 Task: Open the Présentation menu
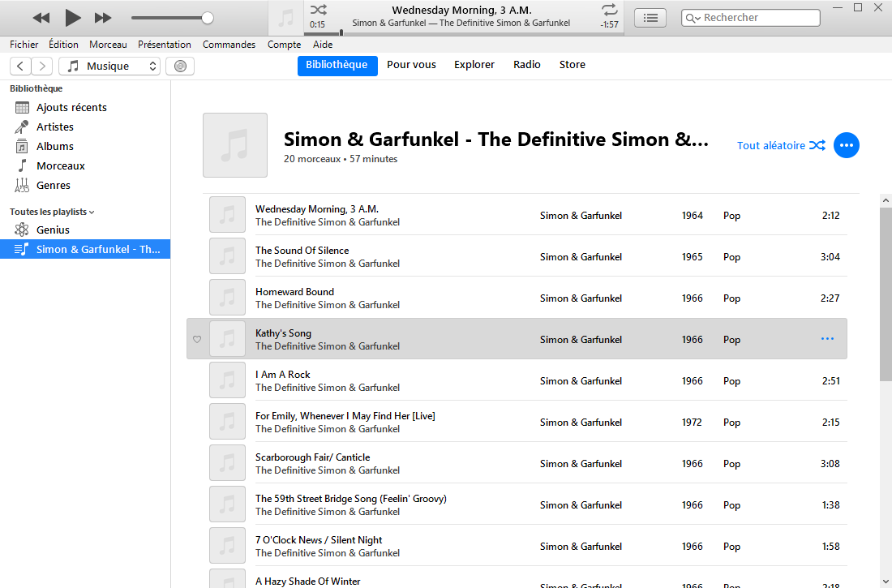point(165,45)
